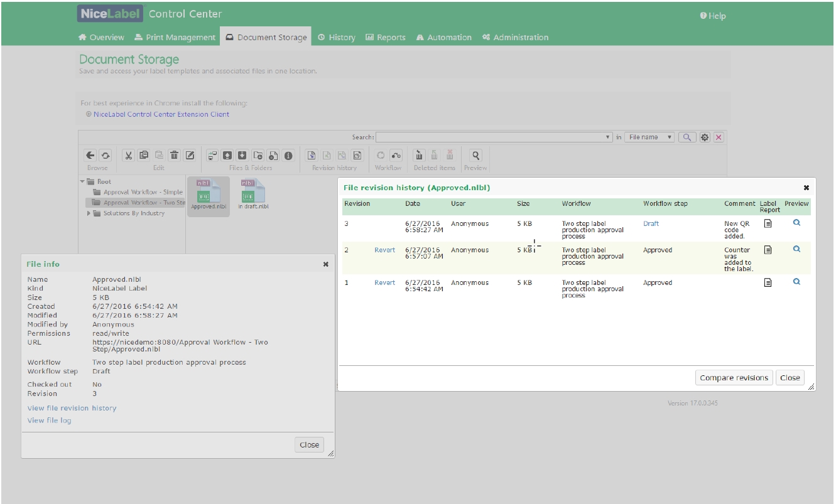Delete selected file with trash can icon

pyautogui.click(x=175, y=156)
